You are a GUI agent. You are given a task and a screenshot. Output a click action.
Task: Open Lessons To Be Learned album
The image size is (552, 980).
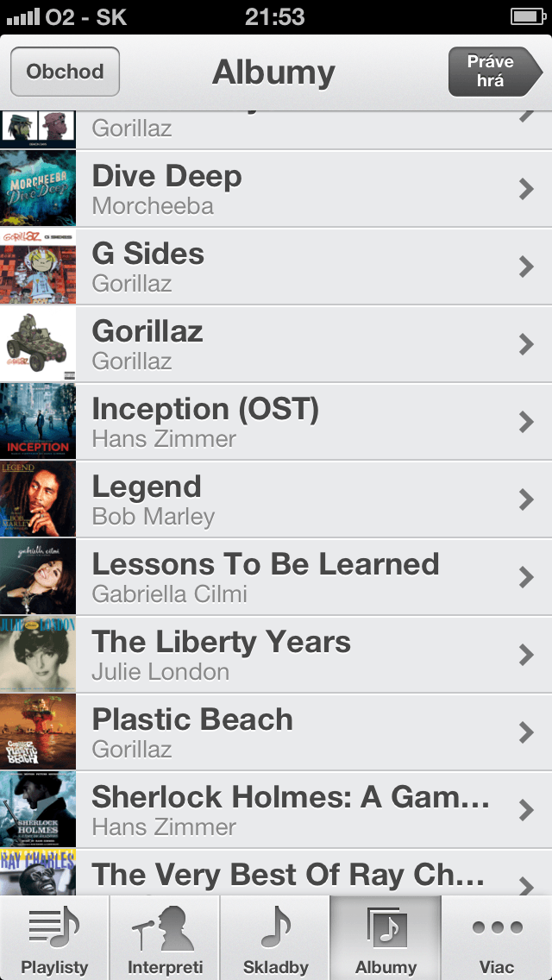pyautogui.click(x=276, y=577)
